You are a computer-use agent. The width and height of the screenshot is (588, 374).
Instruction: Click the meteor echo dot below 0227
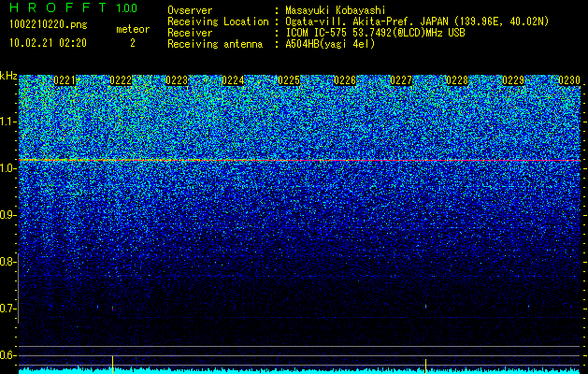[425, 306]
